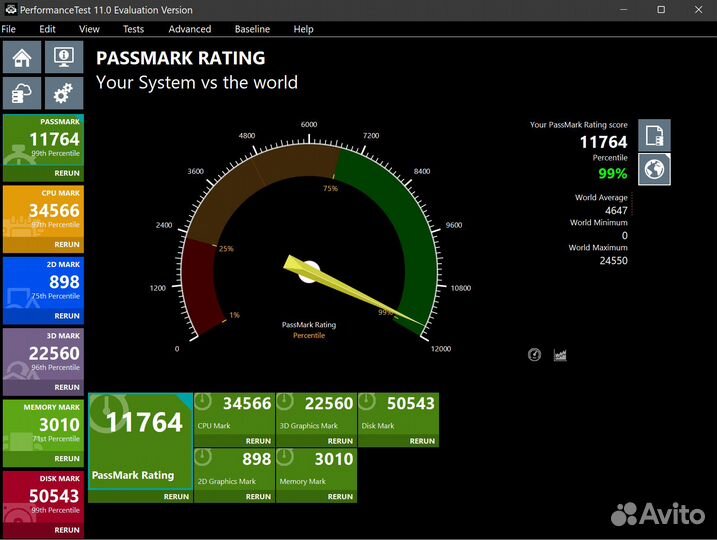Click the document comparison icon beside the score
This screenshot has width=717, height=540.
tap(654, 135)
